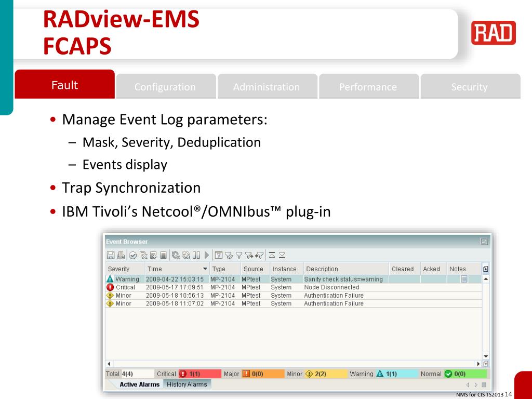Screen dimensions: 532x399
Task: Click the event details list icon
Action: tap(163, 255)
